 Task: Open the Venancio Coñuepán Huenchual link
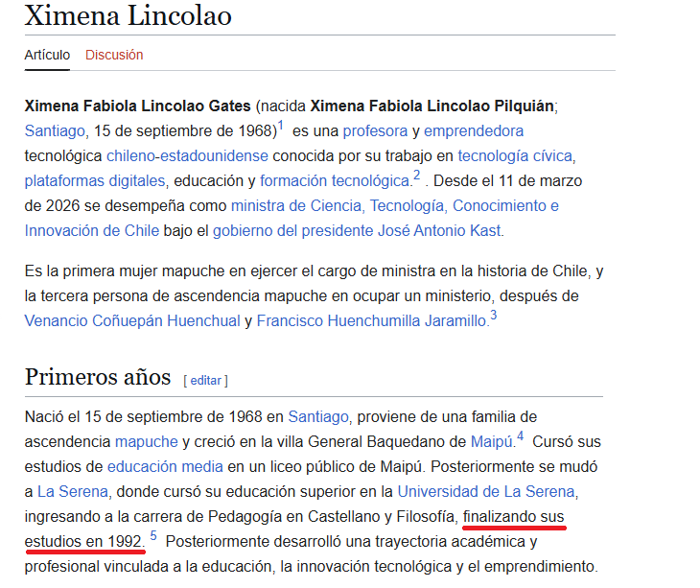(132, 321)
